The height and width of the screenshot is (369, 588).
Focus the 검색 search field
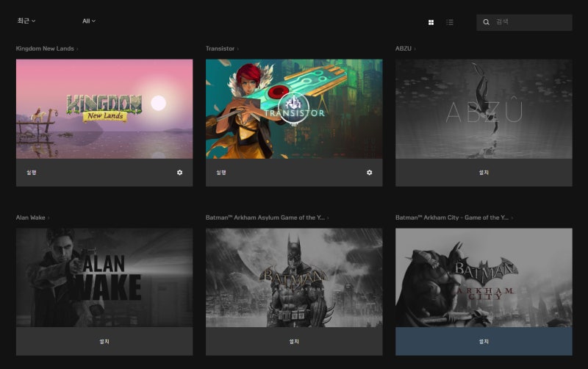coord(524,23)
